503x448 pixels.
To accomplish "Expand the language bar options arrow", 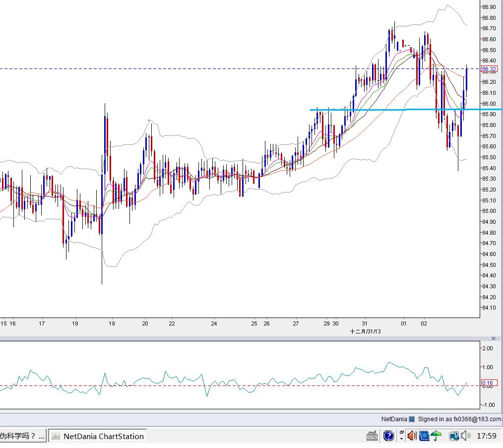I will [401, 439].
